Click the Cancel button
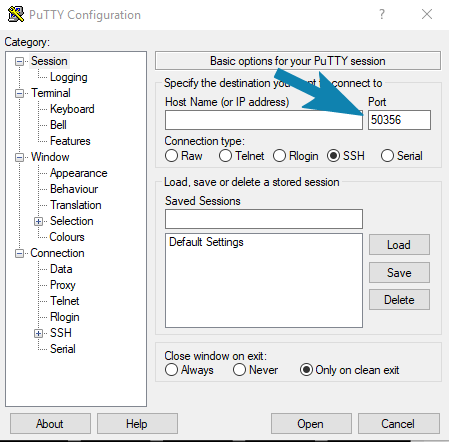449x442 pixels. 399,424
